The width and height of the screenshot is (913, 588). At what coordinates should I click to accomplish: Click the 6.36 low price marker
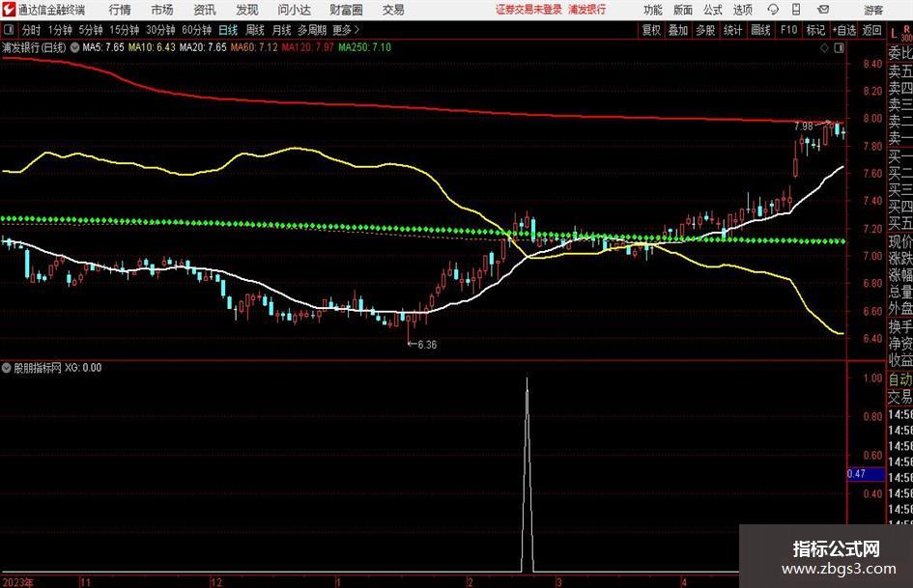422,345
